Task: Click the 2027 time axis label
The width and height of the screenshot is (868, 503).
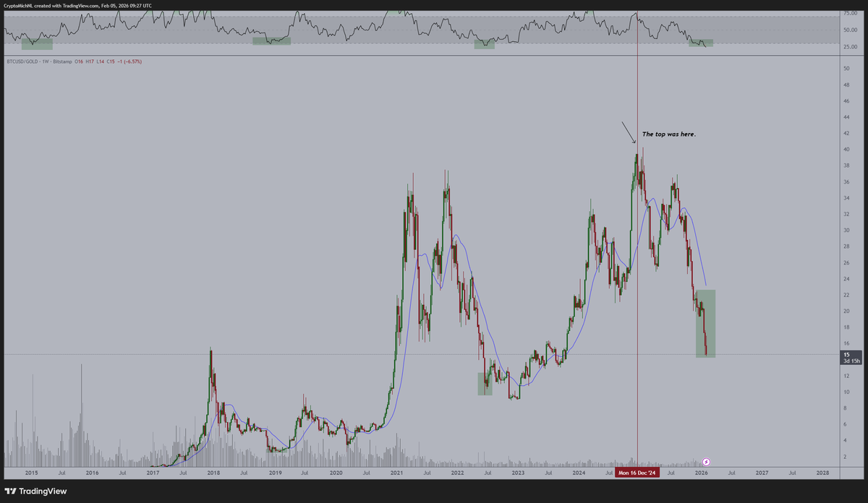Action: point(762,473)
